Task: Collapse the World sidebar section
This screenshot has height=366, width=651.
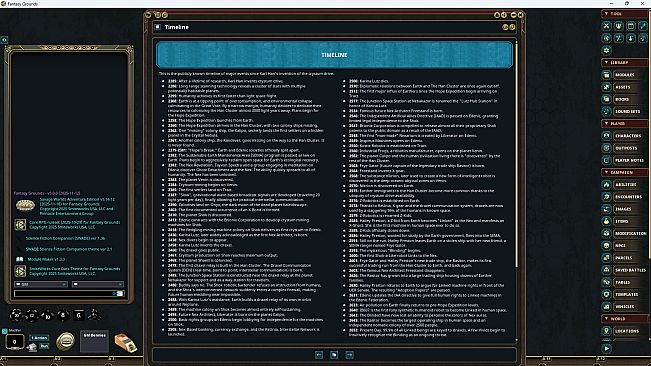Action: [x=624, y=319]
